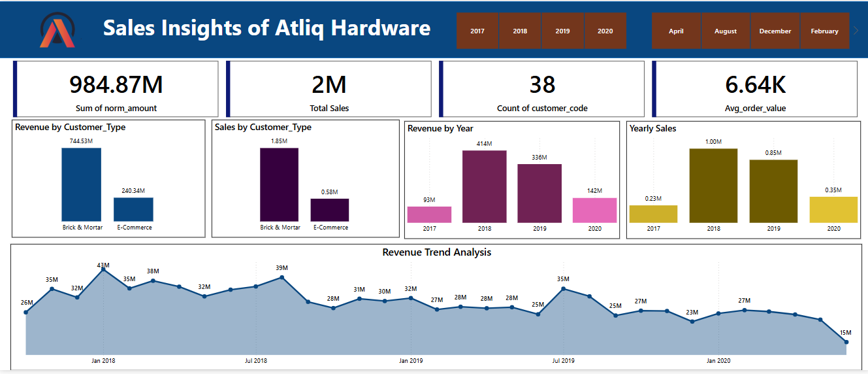The height and width of the screenshot is (374, 868).
Task: Choose February in the month slicer
Action: click(825, 31)
